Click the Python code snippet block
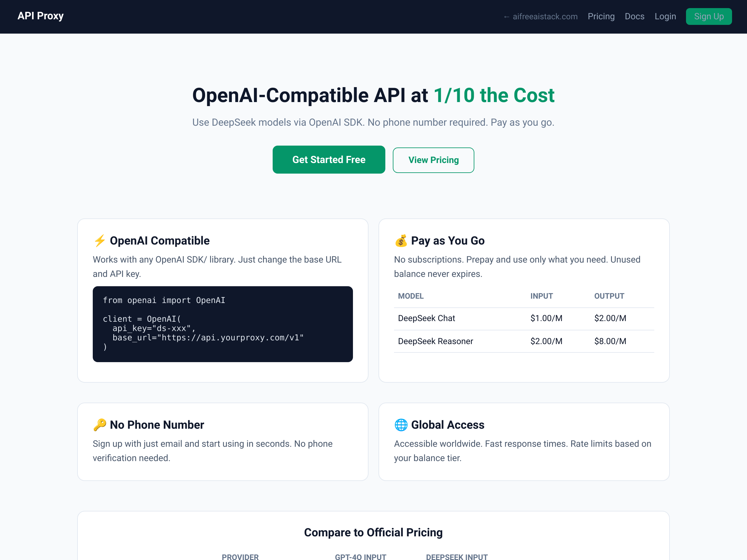The height and width of the screenshot is (560, 747). tap(223, 324)
